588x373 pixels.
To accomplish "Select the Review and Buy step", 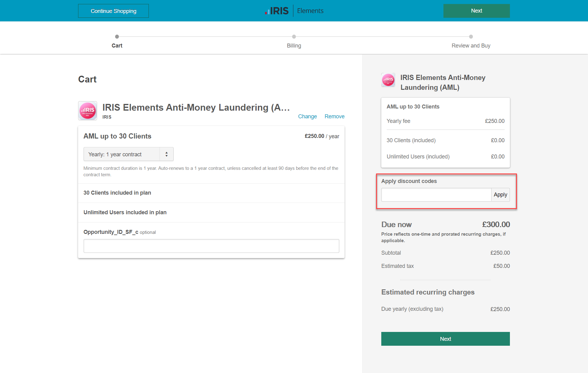I will click(x=471, y=42).
